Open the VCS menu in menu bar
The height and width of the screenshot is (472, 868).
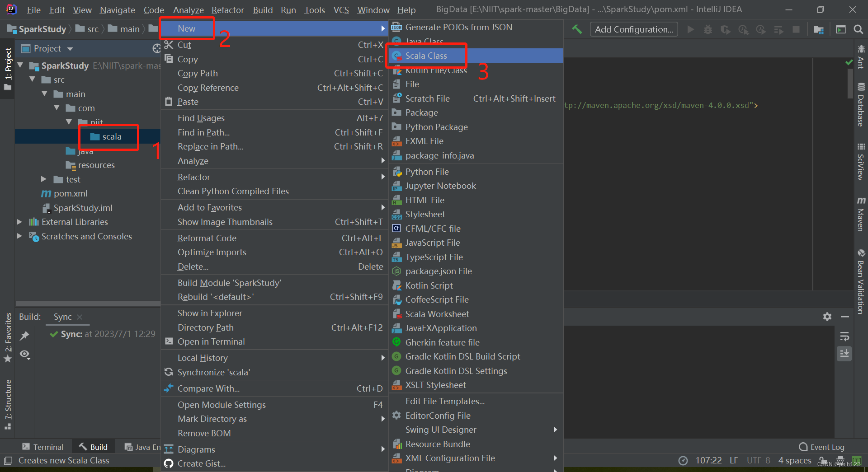pos(341,9)
